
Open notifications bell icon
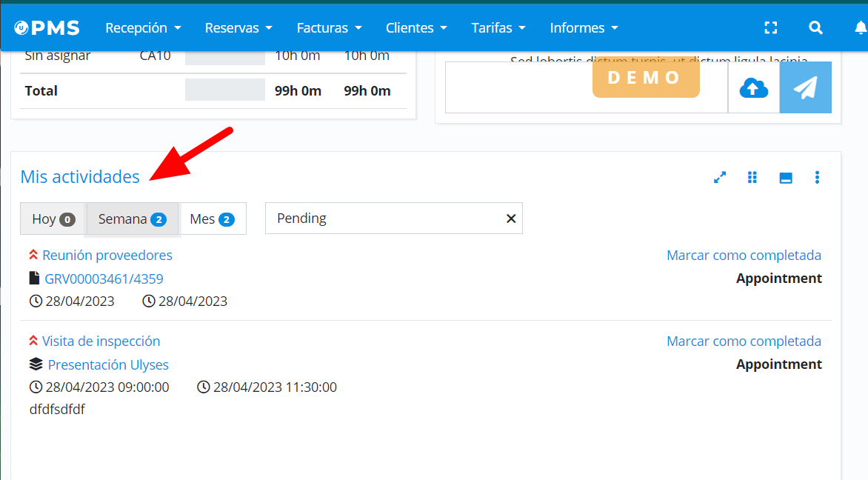tap(860, 28)
